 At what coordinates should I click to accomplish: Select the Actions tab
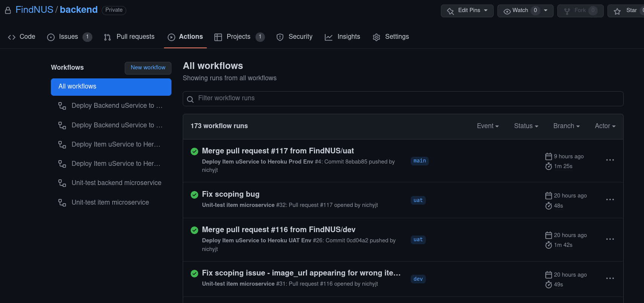click(x=185, y=37)
